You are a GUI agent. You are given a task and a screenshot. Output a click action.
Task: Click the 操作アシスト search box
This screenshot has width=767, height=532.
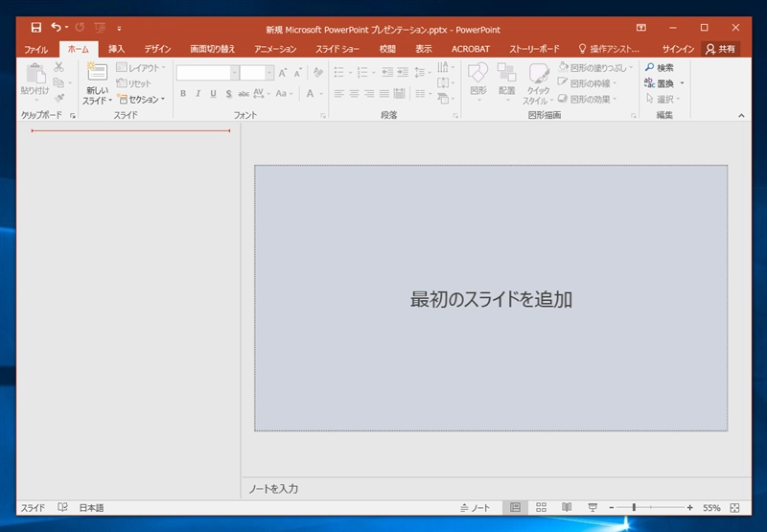coord(609,49)
